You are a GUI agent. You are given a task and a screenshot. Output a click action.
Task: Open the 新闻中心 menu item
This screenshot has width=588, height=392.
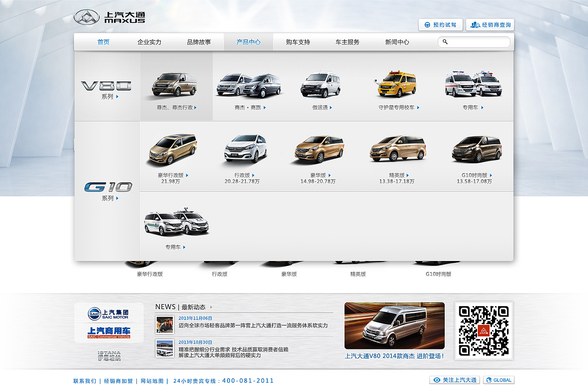pyautogui.click(x=397, y=42)
